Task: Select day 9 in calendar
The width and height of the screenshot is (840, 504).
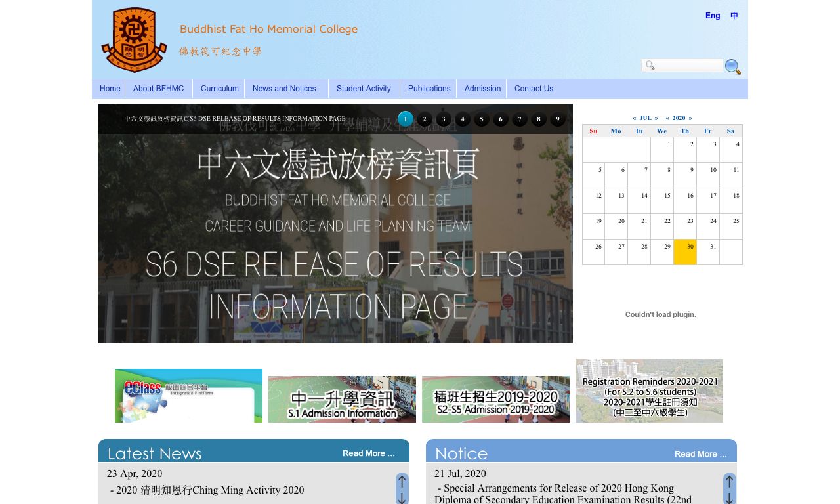Action: point(684,175)
